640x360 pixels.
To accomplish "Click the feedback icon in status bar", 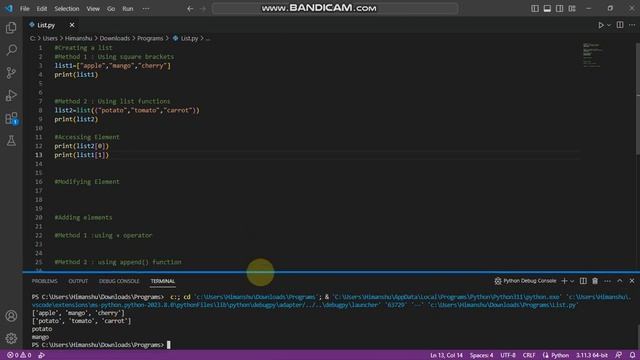I will pos(619,355).
